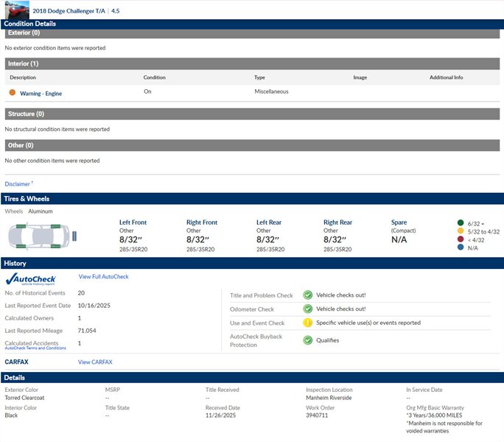Collapse the Interior (1) section header
504x442 pixels.
[x=252, y=64]
